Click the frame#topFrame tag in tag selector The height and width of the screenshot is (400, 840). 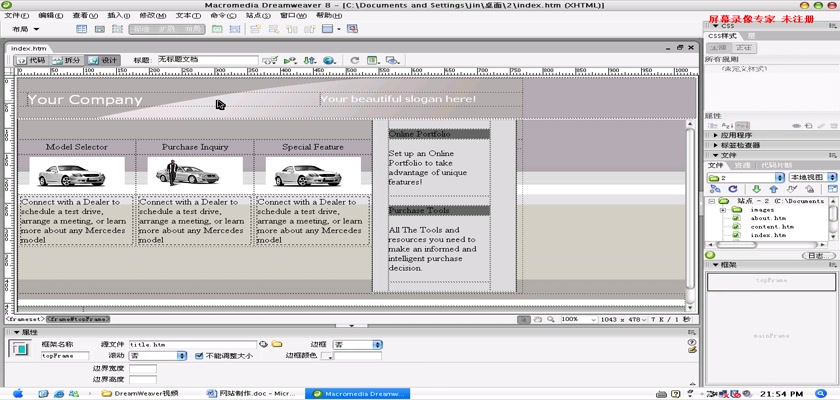78,319
